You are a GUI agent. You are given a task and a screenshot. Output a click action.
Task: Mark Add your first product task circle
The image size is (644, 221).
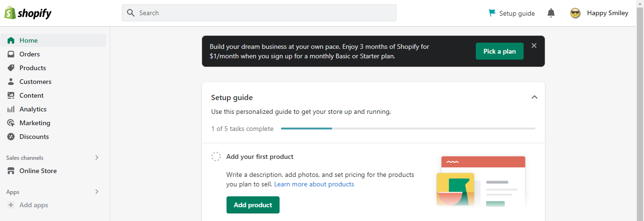click(x=216, y=157)
